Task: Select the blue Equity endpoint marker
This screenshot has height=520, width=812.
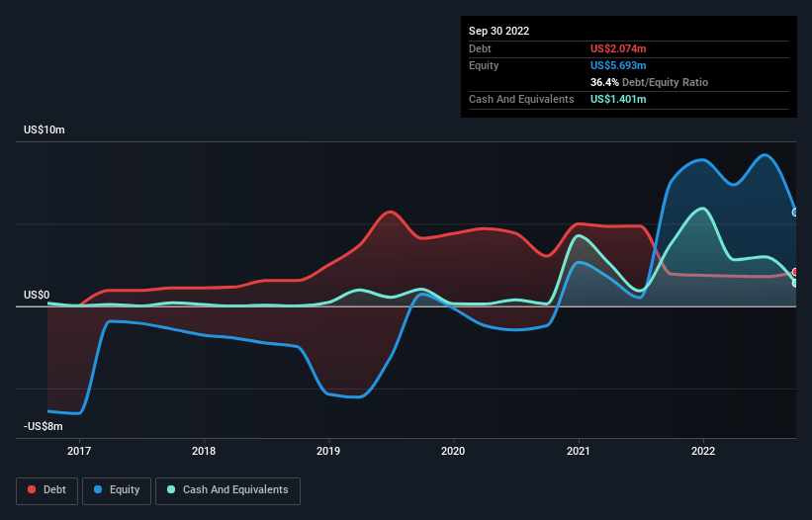Action: pyautogui.click(x=795, y=213)
